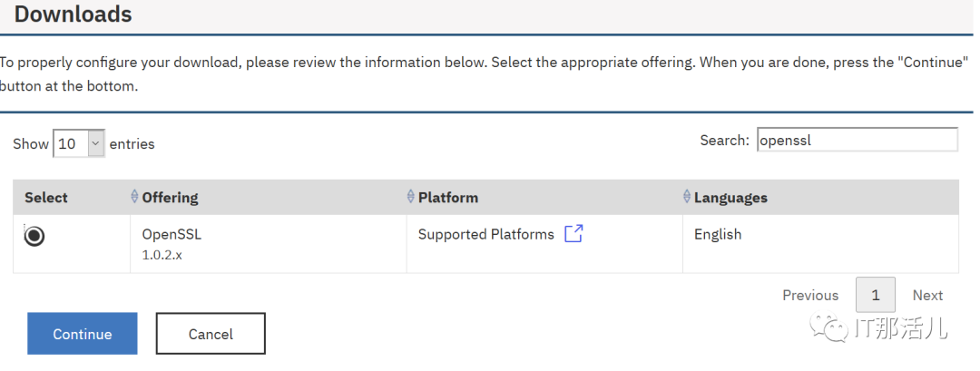The height and width of the screenshot is (371, 980).
Task: Open the Show entries count dropdown
Action: [79, 143]
